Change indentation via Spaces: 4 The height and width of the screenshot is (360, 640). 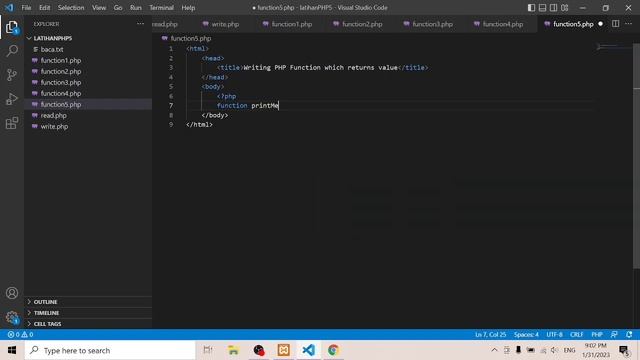[x=526, y=334]
